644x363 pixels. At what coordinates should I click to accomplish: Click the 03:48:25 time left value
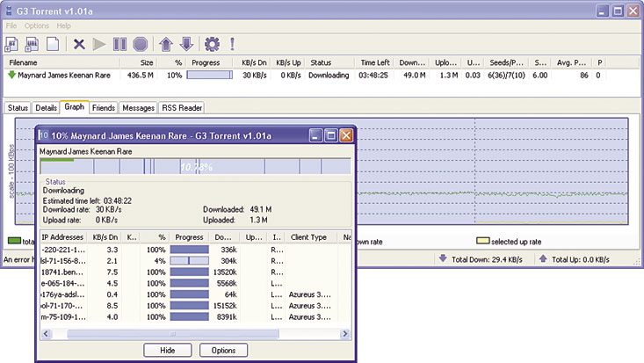373,76
